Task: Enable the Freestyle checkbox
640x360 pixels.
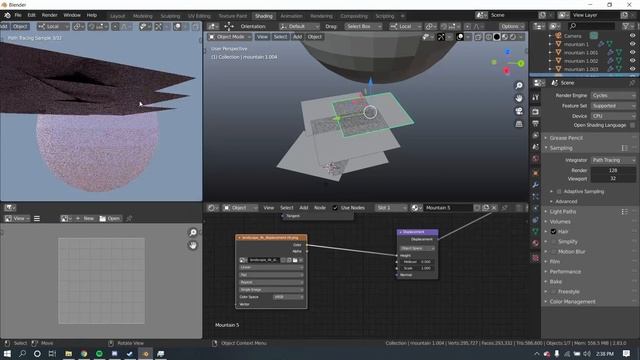Action: tap(553, 292)
